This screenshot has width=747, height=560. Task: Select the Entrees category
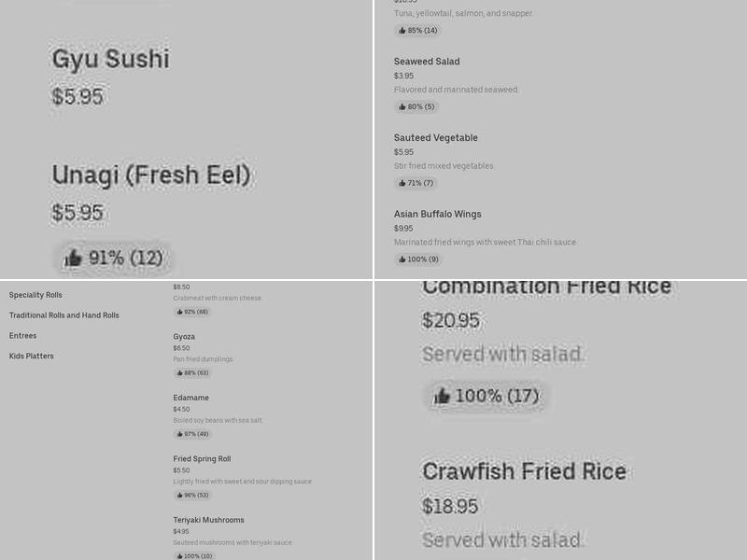[x=22, y=335]
